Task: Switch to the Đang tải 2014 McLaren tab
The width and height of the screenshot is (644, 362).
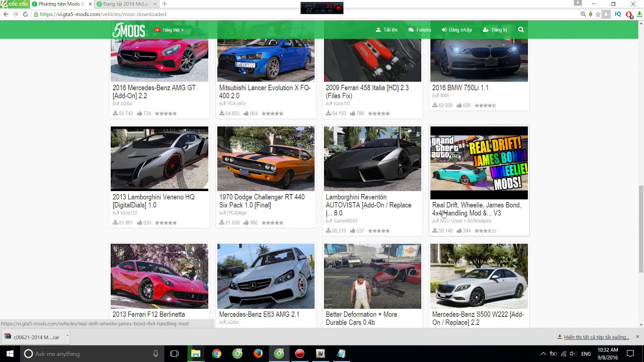Action: (x=126, y=4)
